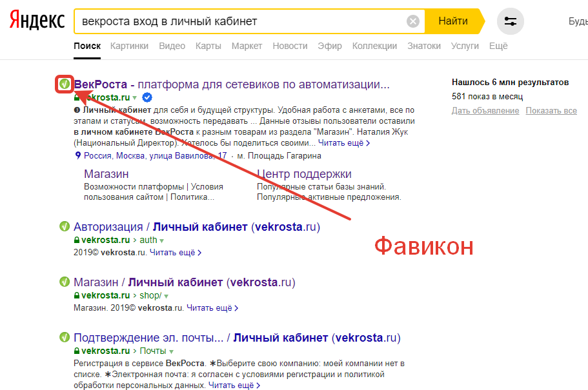
Task: Expand Читать ещё under the Регистрация в сервисе snippet
Action: pyautogui.click(x=234, y=385)
